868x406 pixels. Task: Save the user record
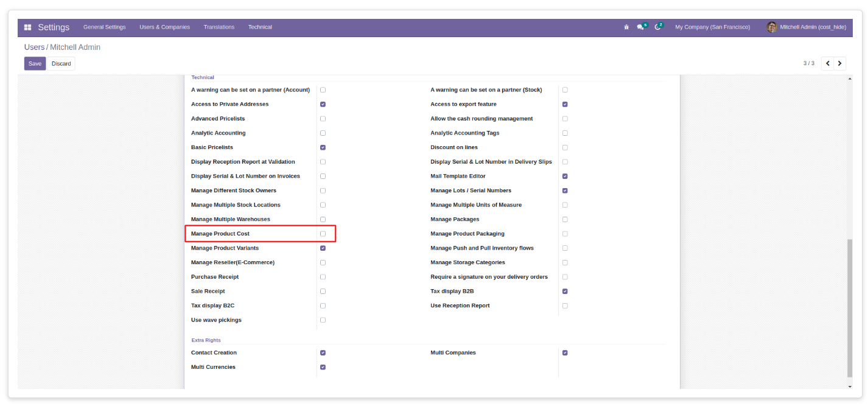click(x=35, y=63)
